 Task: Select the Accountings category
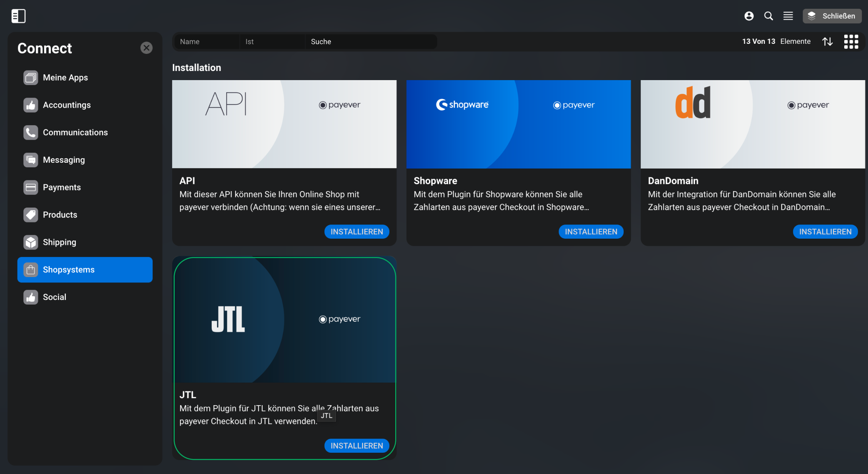[85, 105]
